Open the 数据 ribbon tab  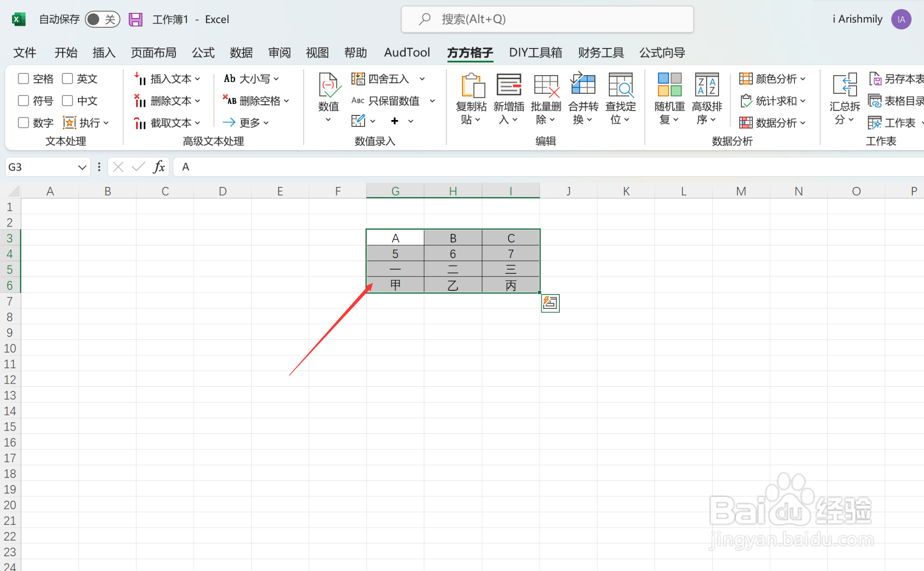[240, 53]
